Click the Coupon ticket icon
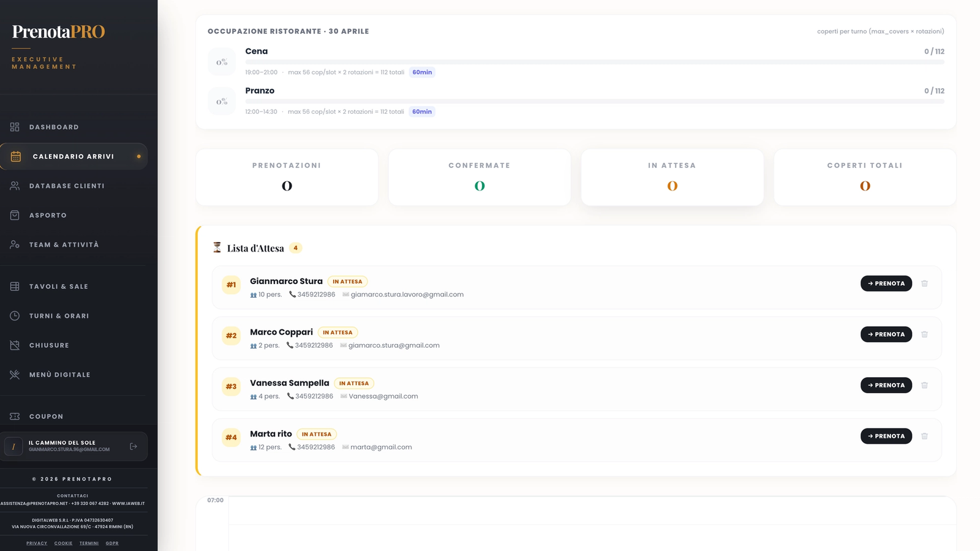 [x=15, y=416]
